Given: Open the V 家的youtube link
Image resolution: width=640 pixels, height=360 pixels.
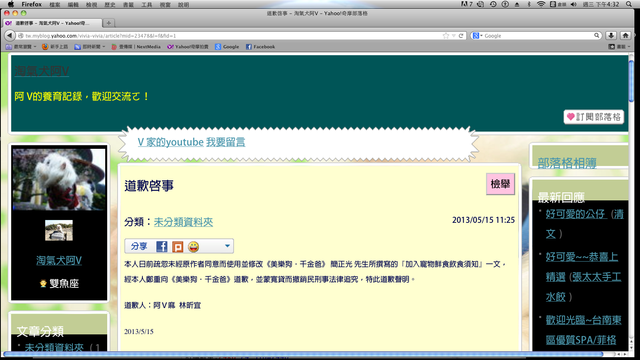Looking at the screenshot, I should tap(171, 142).
